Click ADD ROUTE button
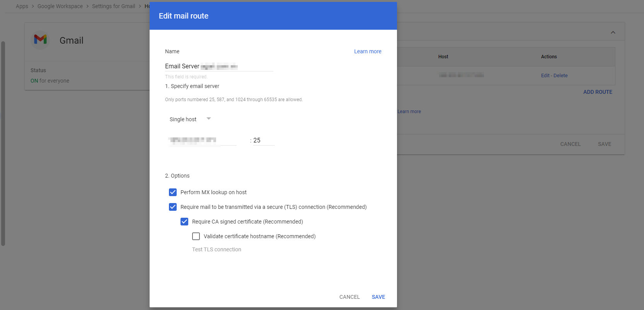Viewport: 644px width, 310px height. click(597, 92)
